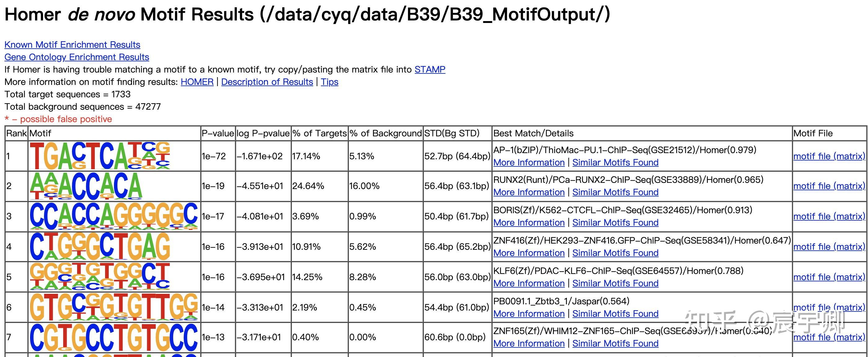The image size is (868, 357).
Task: Open the HOMER information link
Action: click(x=197, y=82)
